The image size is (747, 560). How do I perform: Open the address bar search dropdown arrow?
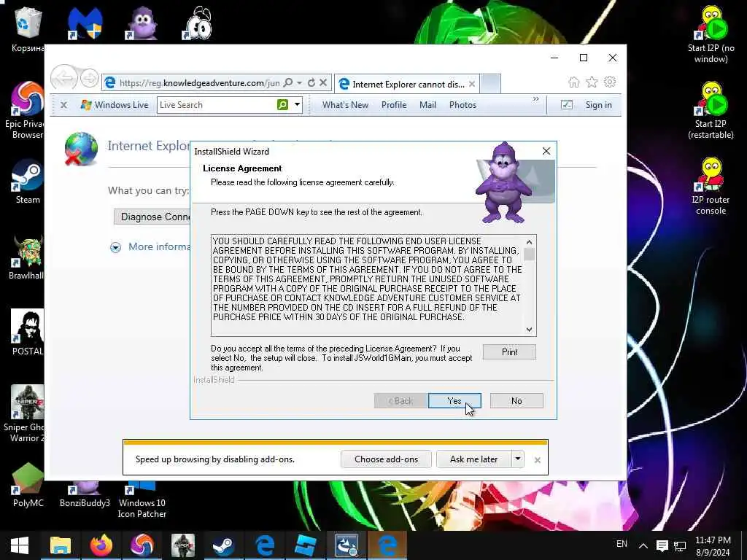click(299, 83)
